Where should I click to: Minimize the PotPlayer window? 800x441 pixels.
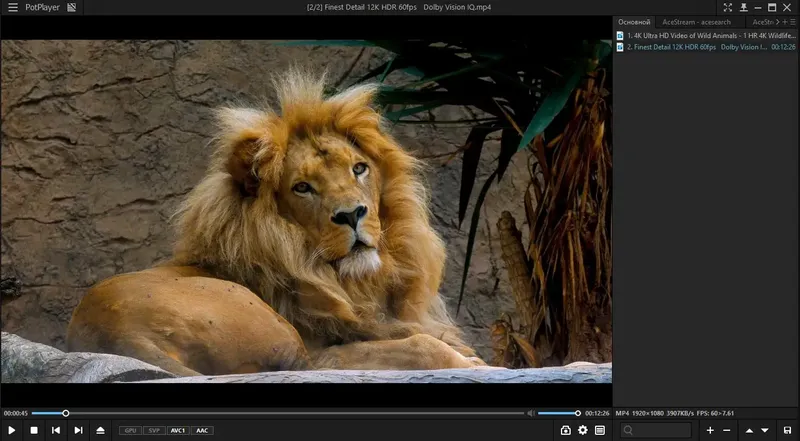pyautogui.click(x=758, y=8)
